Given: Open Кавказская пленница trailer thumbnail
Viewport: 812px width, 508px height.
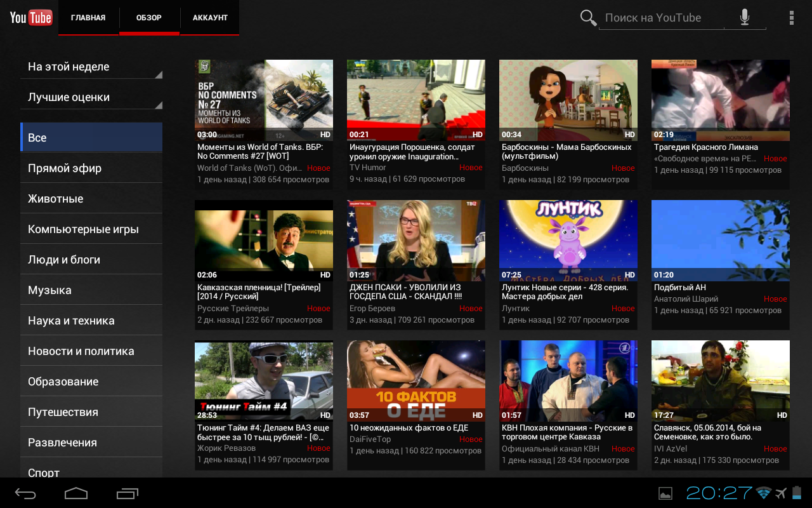Looking at the screenshot, I should click(264, 241).
